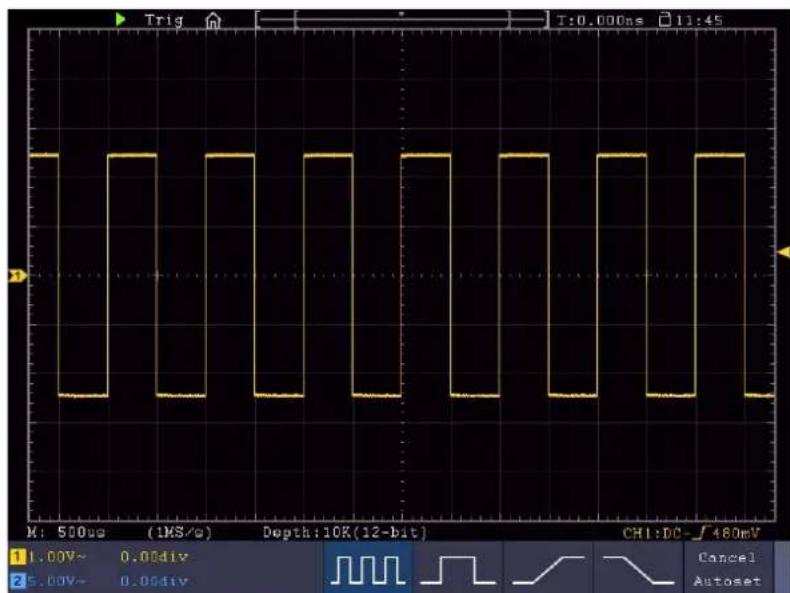Click the yellow channel 1 indicator box

tap(17, 557)
